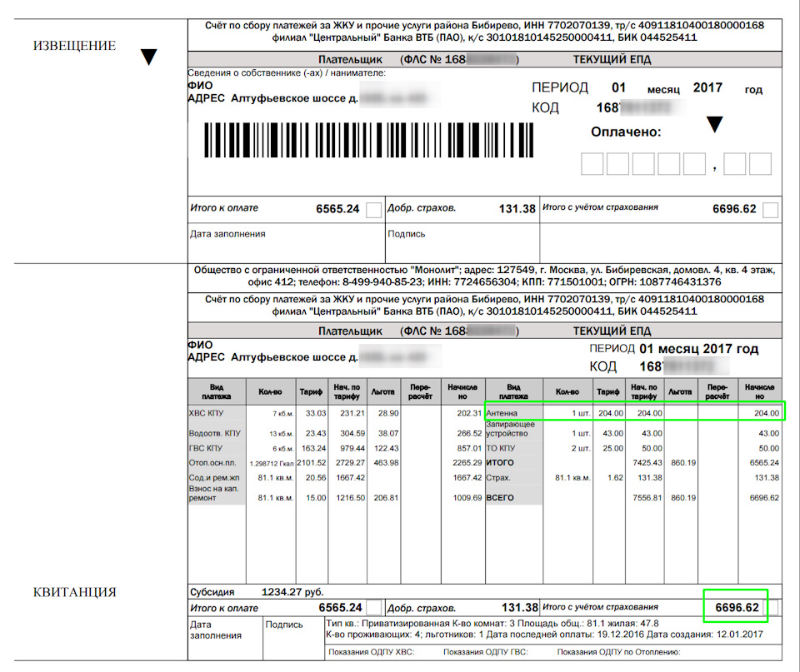Select the value 979.44 in ГВС row
The image size is (800, 672).
[352, 448]
